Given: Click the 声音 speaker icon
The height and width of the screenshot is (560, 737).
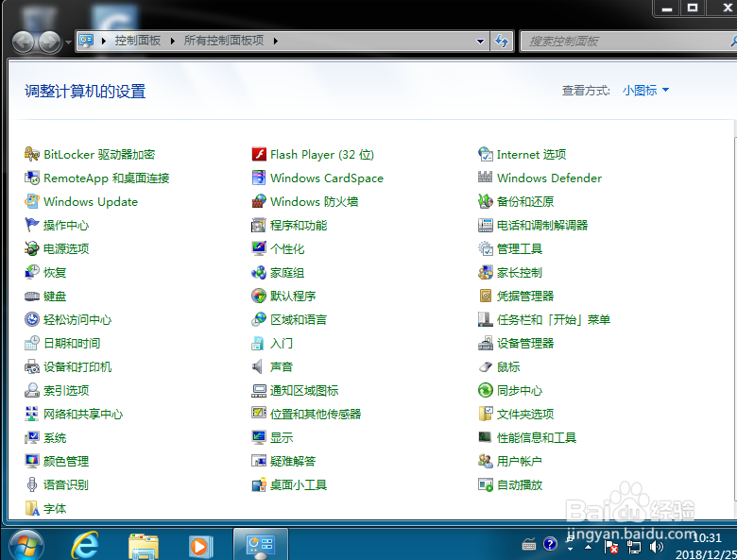Looking at the screenshot, I should pyautogui.click(x=258, y=366).
